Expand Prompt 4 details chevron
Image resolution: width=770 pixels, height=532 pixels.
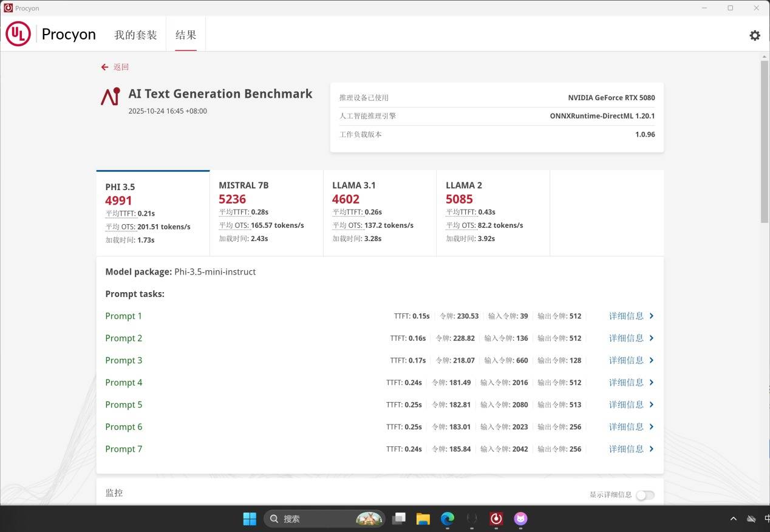pyautogui.click(x=652, y=383)
